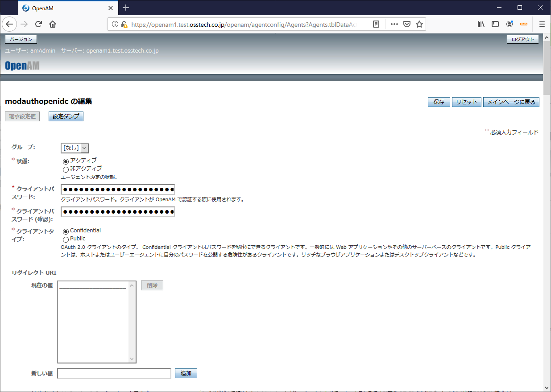Enter Reader View for this page
This screenshot has width=551, height=392.
click(x=376, y=24)
